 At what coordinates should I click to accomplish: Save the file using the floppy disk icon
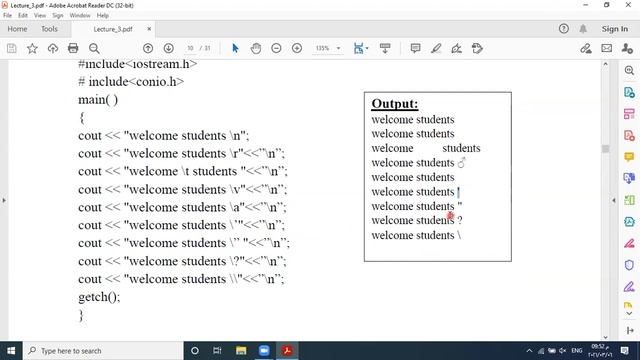[x=11, y=49]
